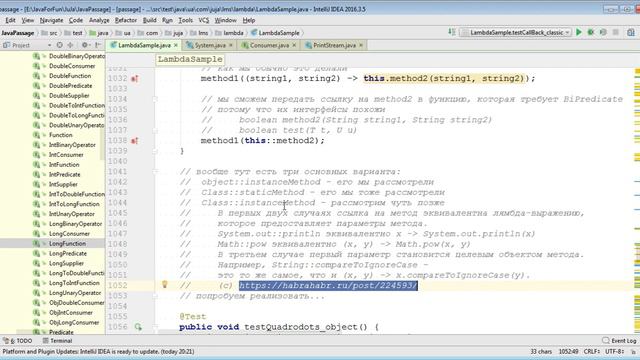Open the Project view selector dropdown
The width and height of the screenshot is (640, 360).
coord(49,45)
